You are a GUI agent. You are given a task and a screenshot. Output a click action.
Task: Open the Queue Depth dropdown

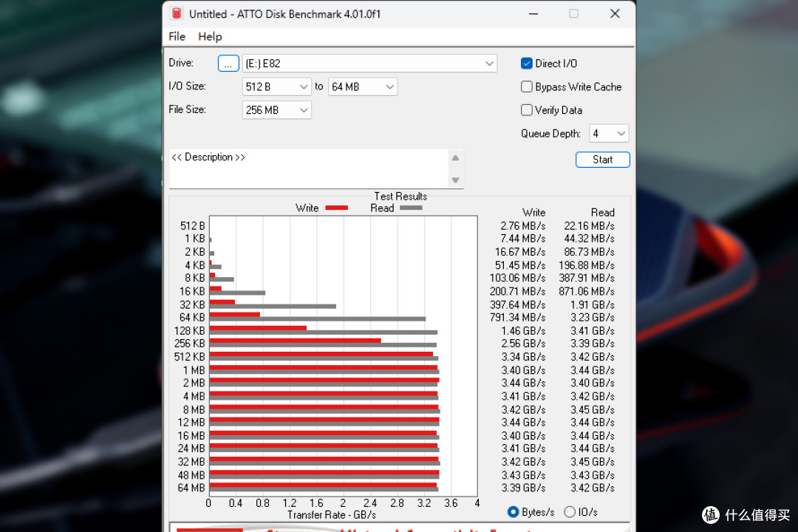pos(609,134)
